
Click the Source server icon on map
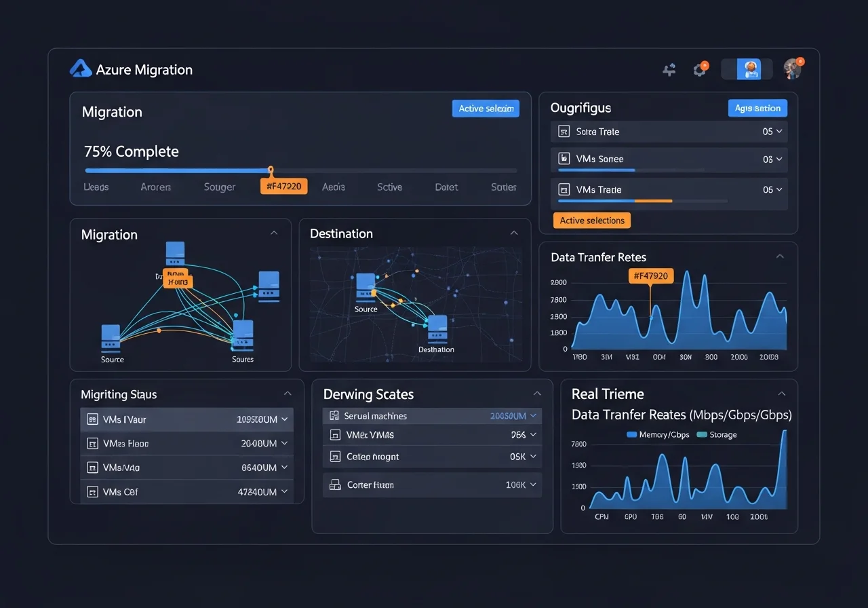[x=366, y=286]
